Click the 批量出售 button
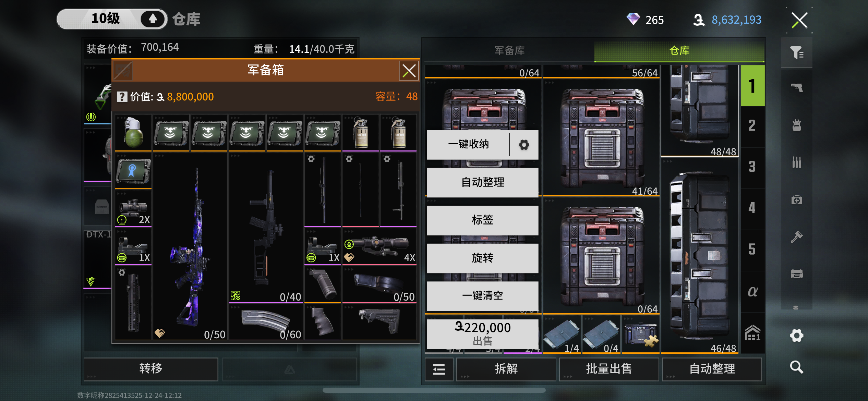The height and width of the screenshot is (401, 868). pos(609,369)
